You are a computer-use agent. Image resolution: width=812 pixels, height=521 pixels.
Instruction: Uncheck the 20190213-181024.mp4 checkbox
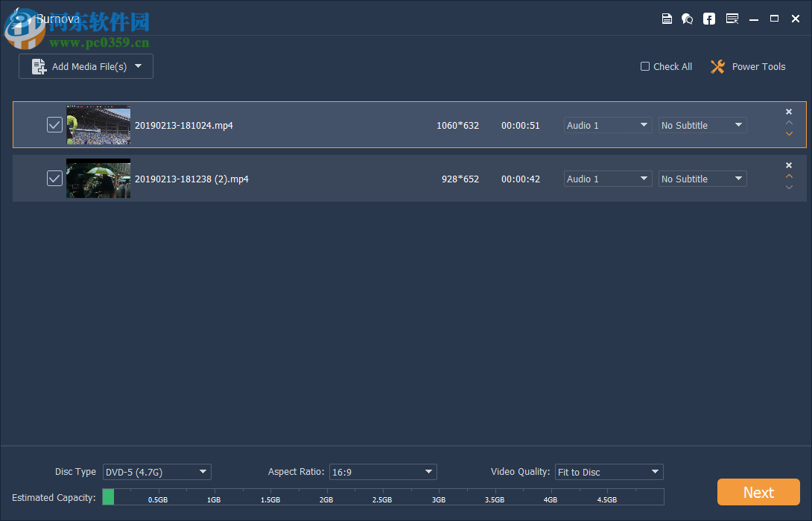pos(54,125)
